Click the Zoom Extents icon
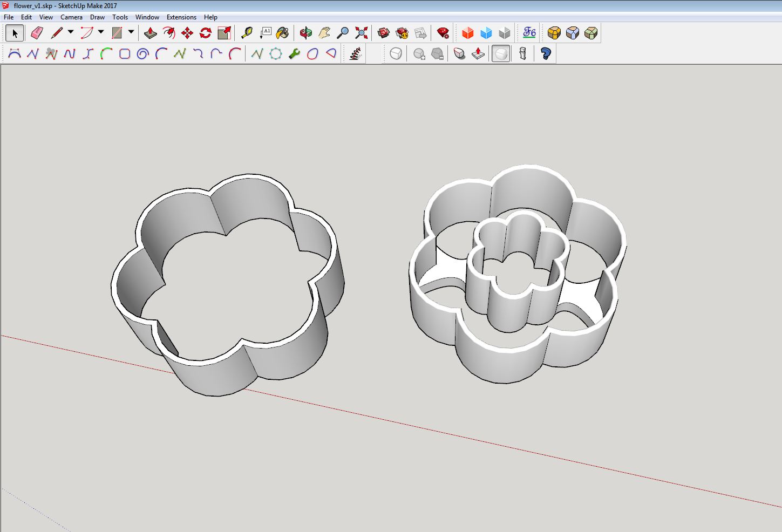782x532 pixels. point(361,33)
